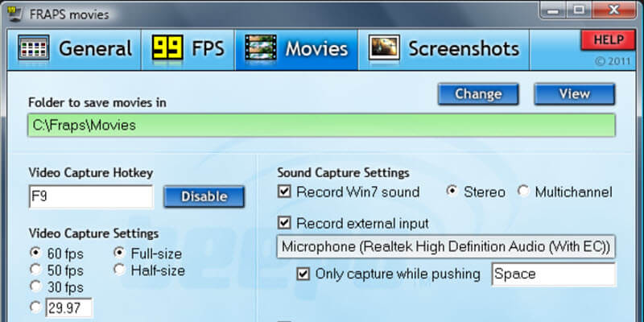The image size is (644, 322).
Task: Click the custom 29.97 fps field
Action: point(69,308)
